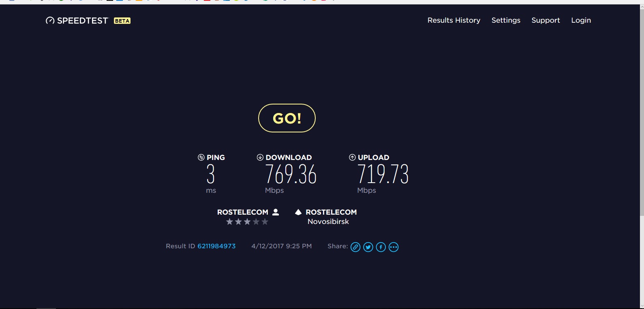Click the download arrow icon

pyautogui.click(x=260, y=157)
